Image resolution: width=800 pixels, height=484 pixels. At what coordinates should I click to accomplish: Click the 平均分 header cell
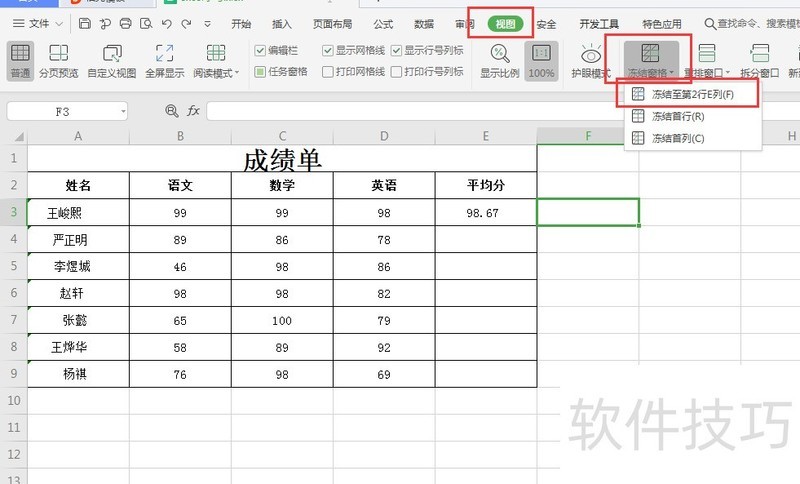click(x=486, y=185)
